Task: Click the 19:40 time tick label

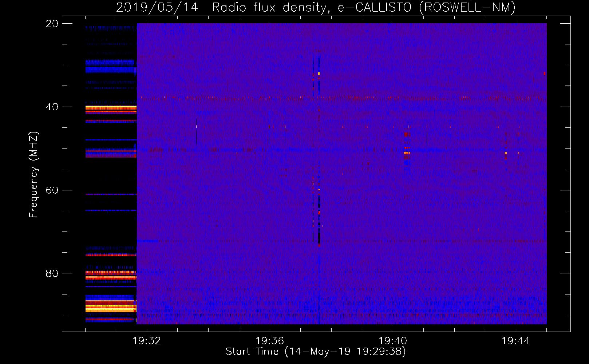Action: (x=393, y=341)
